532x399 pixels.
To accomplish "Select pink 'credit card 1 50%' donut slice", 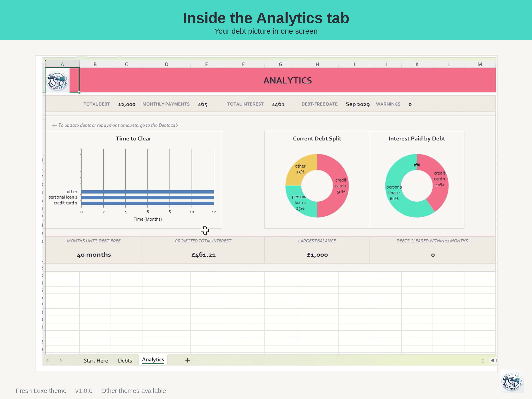I will (x=341, y=186).
